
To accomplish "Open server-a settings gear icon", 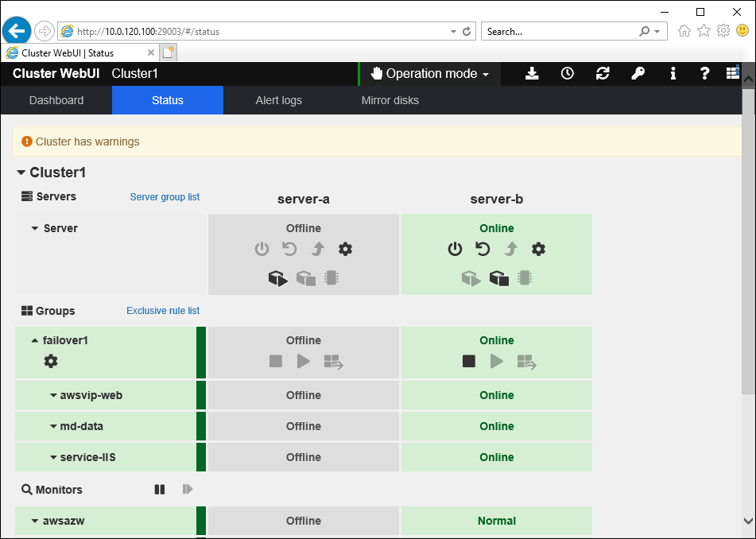I will tap(345, 250).
